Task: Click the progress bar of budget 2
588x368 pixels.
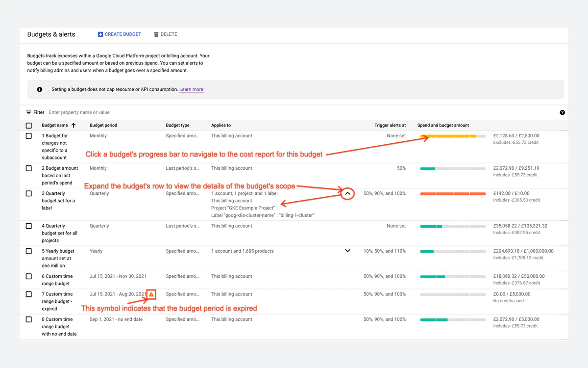Action: [x=453, y=168]
